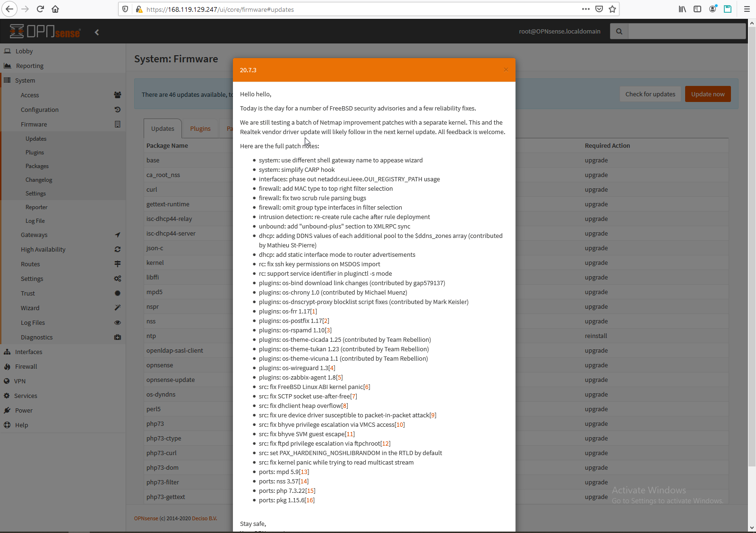Click the browser back arrow

[9, 9]
